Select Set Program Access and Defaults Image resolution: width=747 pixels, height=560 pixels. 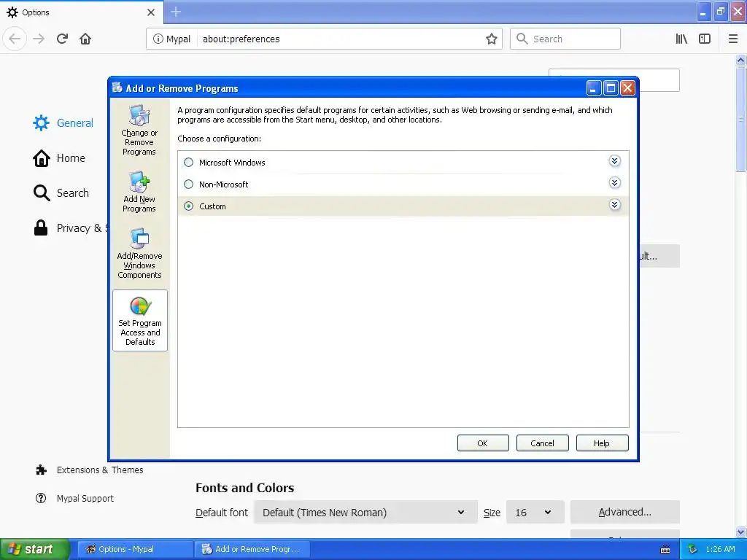pyautogui.click(x=140, y=321)
